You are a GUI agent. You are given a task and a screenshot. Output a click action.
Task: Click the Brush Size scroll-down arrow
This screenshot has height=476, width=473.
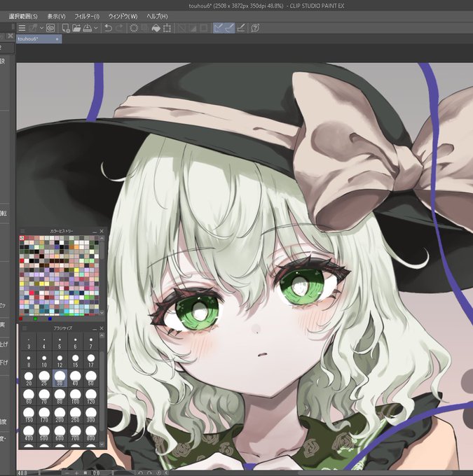102,444
